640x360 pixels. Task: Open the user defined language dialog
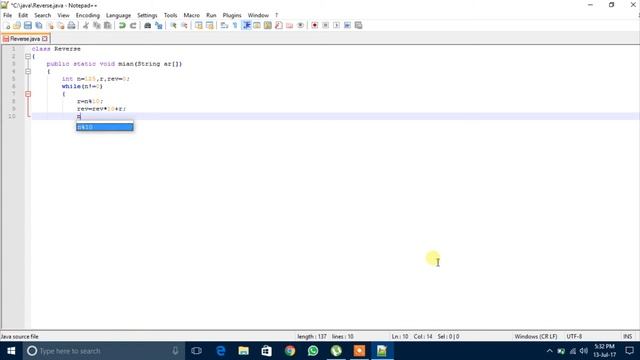pyautogui.click(x=257, y=25)
